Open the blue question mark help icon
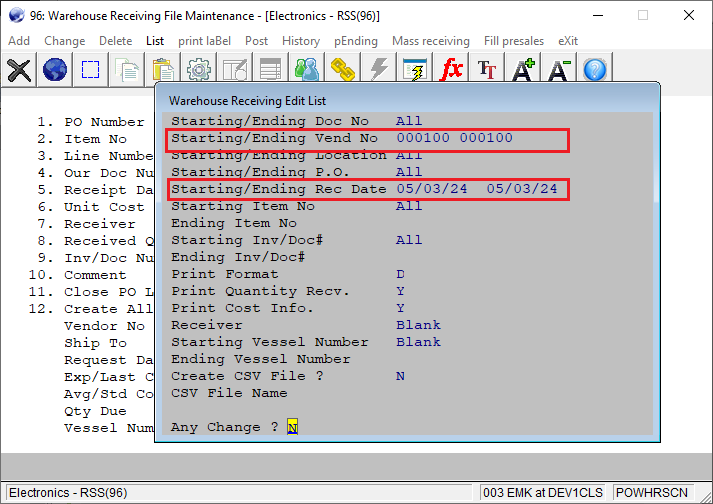 coord(595,69)
